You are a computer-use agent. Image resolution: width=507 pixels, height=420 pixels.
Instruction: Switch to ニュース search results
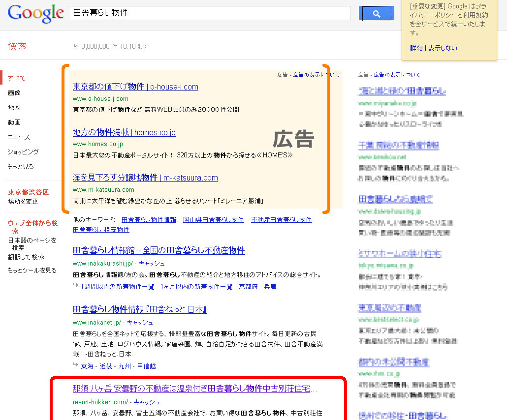point(19,137)
